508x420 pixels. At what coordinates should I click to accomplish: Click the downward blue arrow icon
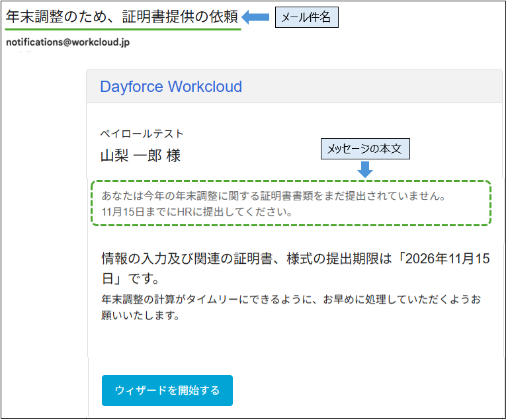click(365, 169)
